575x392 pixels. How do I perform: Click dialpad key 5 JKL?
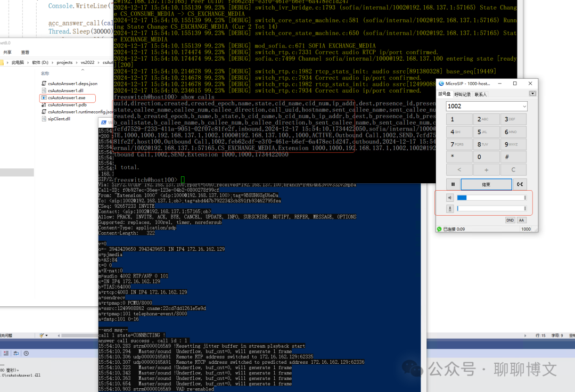[x=486, y=132]
